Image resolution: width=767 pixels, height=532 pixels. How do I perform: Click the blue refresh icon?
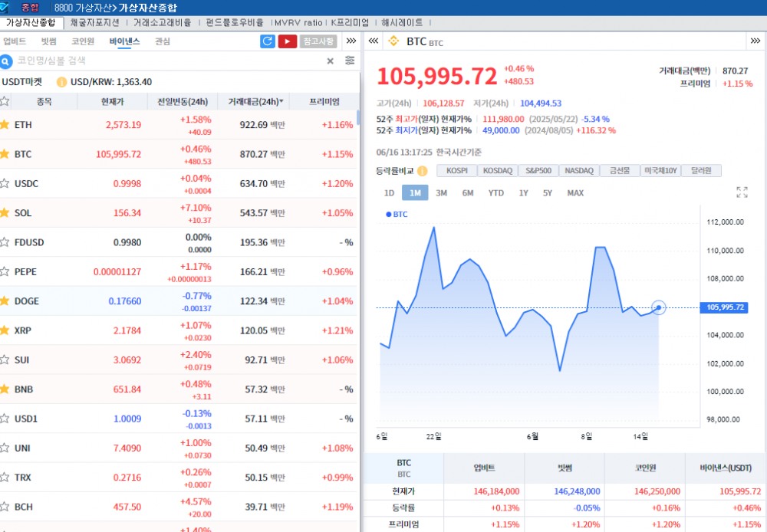tap(268, 41)
